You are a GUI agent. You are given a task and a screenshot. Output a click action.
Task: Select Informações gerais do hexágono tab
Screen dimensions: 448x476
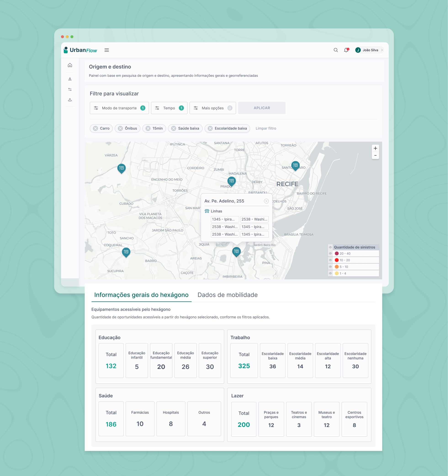tap(141, 295)
